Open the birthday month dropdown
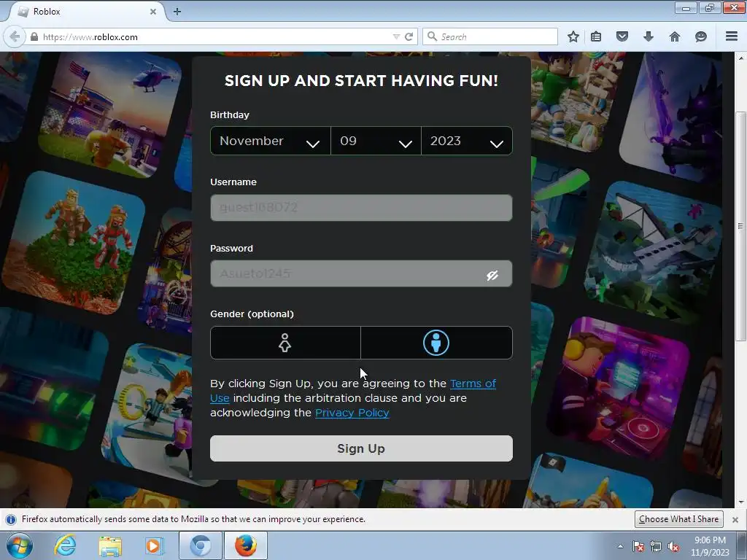The height and width of the screenshot is (560, 747). [x=271, y=141]
